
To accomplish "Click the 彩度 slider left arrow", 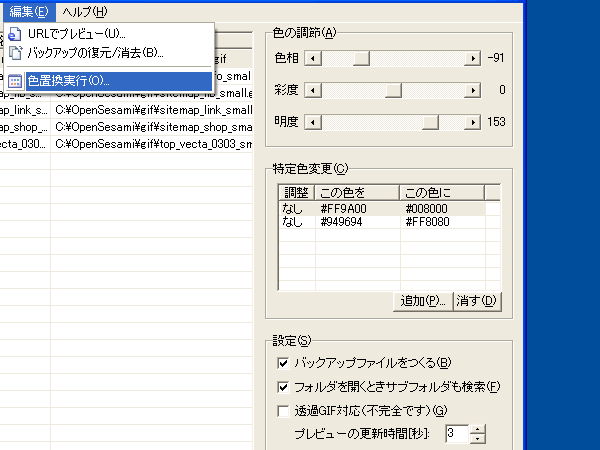I will (x=313, y=90).
